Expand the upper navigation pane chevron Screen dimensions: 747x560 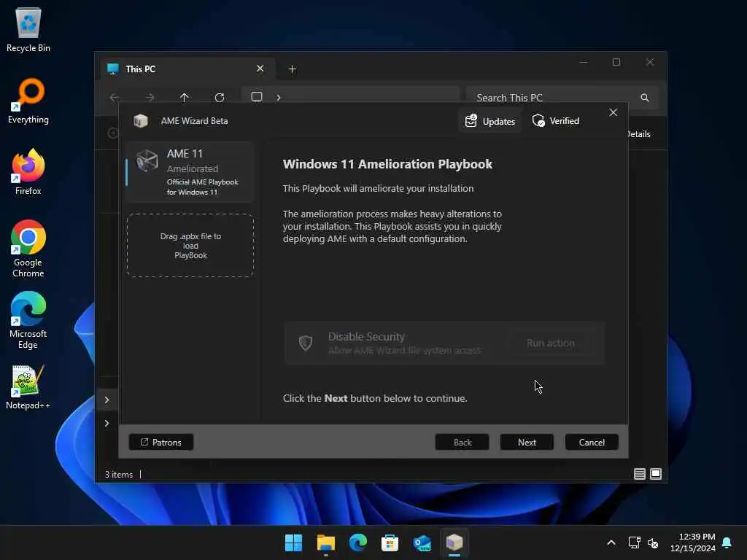point(107,400)
